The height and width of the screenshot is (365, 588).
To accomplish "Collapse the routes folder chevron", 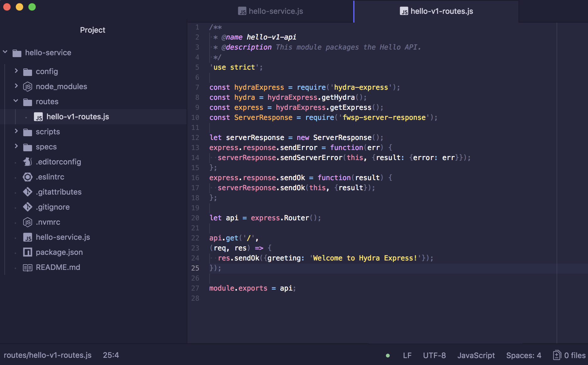I will point(16,101).
